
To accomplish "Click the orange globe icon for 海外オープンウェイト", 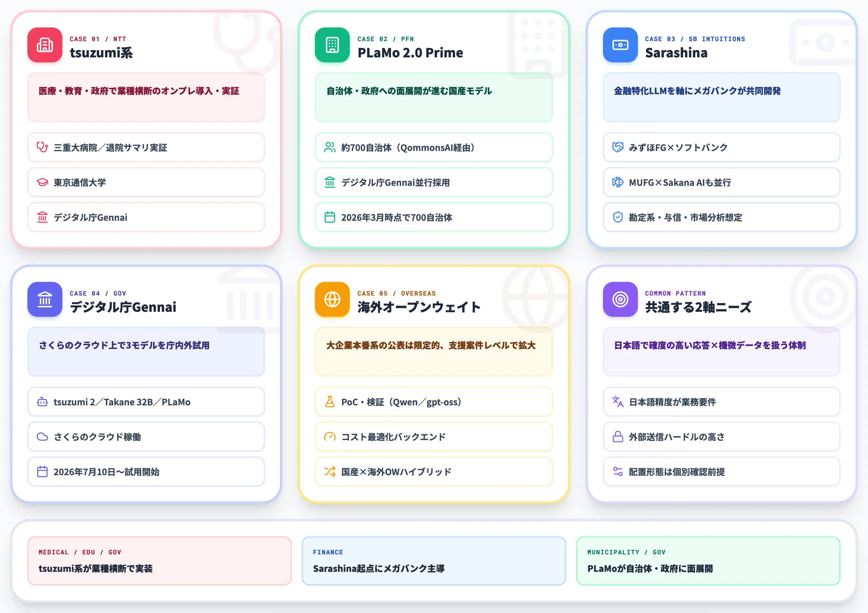I will point(332,300).
